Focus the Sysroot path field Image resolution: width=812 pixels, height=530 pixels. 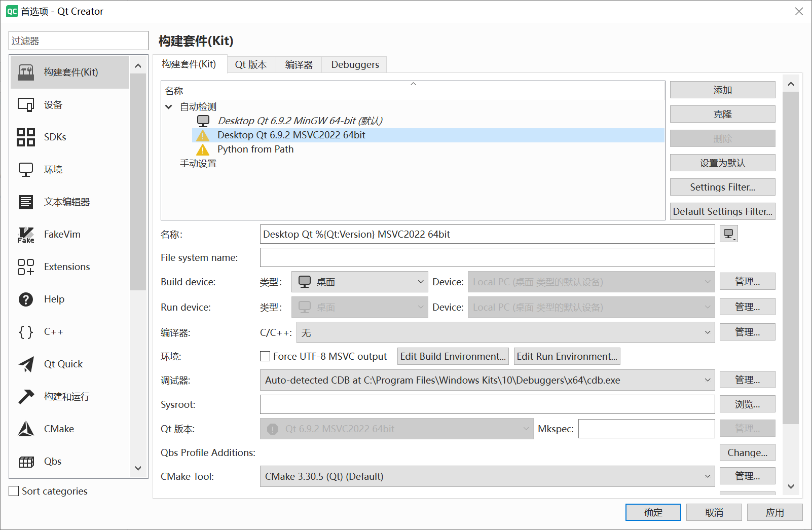tap(488, 404)
